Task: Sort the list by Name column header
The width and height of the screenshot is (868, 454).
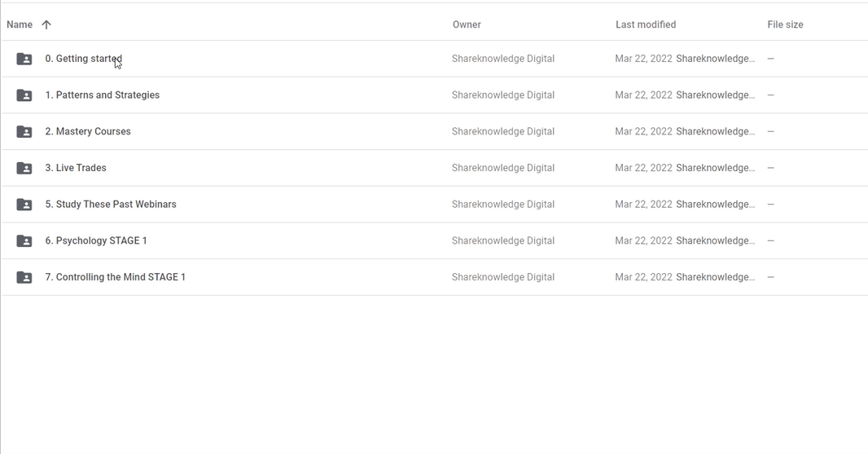Action: tap(20, 24)
